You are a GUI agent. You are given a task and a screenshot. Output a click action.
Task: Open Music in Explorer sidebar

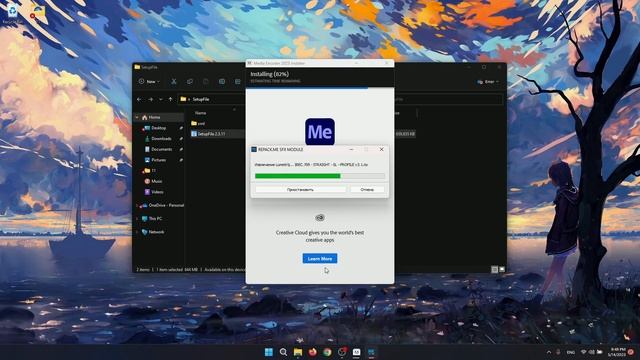pyautogui.click(x=156, y=181)
